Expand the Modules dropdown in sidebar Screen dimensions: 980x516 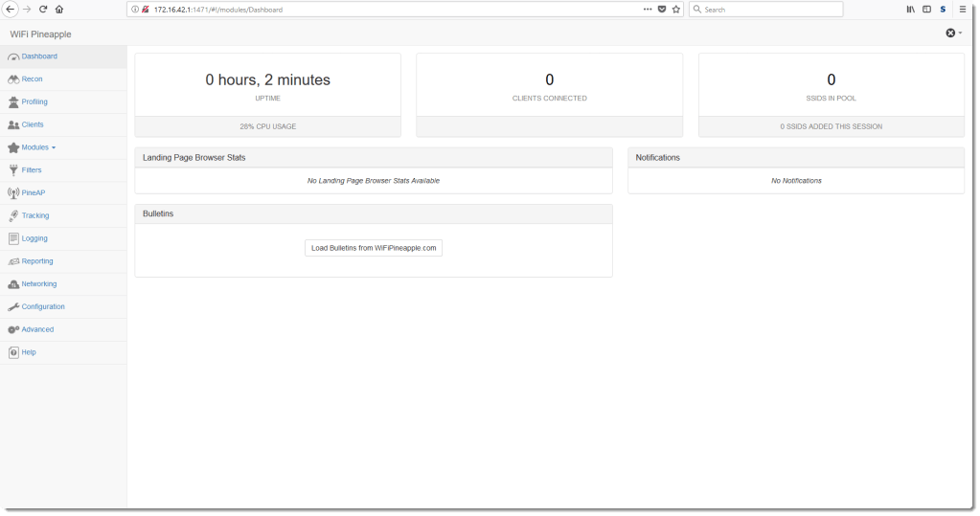[38, 147]
